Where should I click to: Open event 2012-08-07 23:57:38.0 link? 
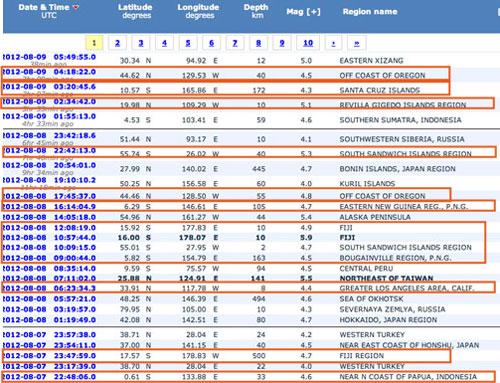click(49, 335)
